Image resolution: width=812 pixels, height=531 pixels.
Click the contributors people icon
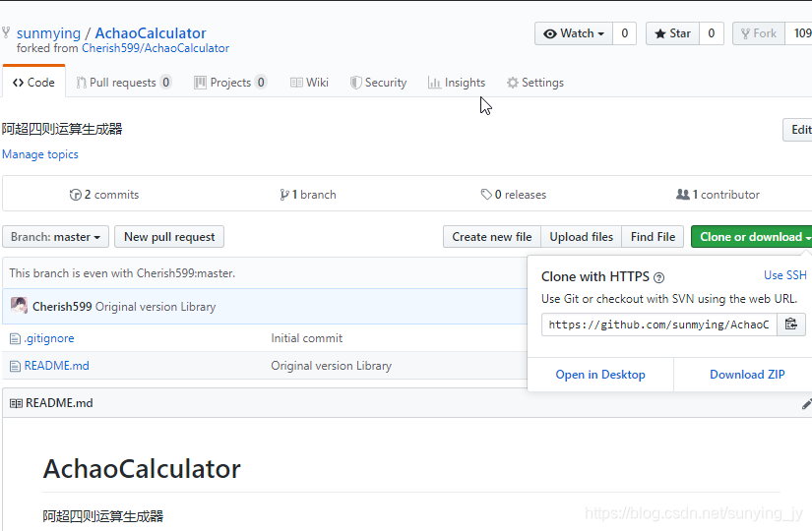tap(682, 194)
